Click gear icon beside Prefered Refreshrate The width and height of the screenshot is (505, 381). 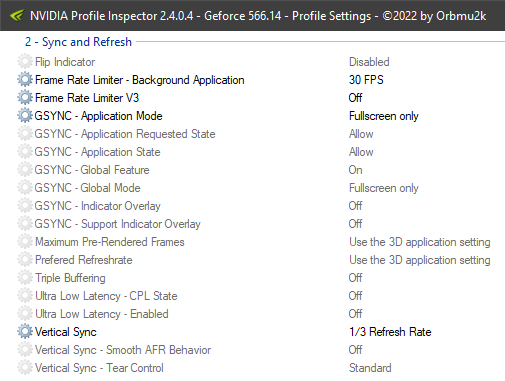tap(25, 260)
